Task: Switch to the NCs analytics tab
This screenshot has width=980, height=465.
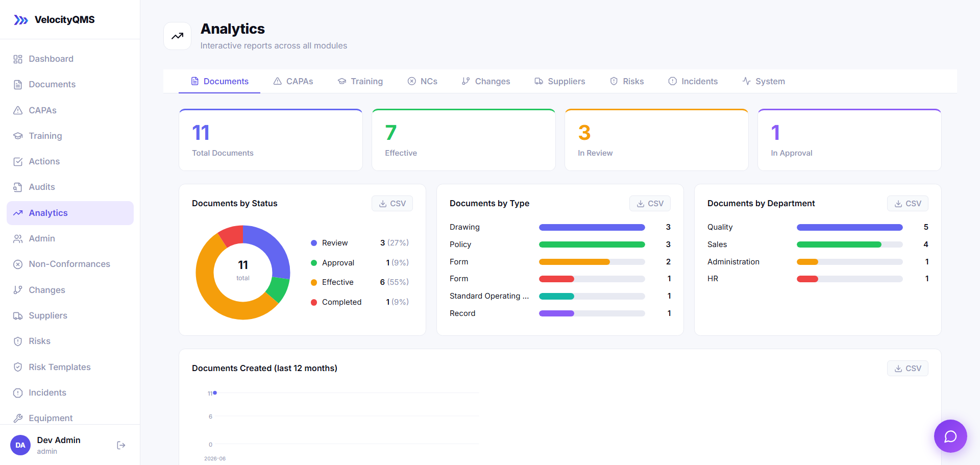Action: (x=423, y=81)
